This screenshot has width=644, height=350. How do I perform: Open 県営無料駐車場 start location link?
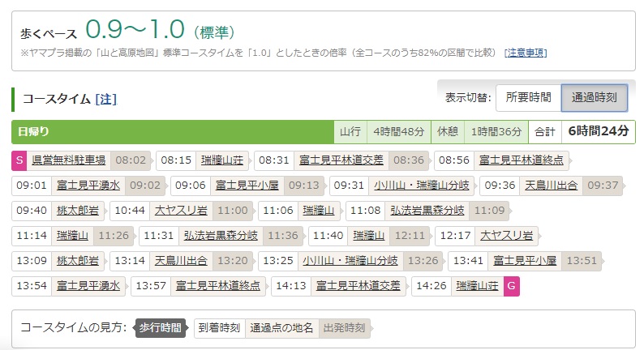click(68, 160)
